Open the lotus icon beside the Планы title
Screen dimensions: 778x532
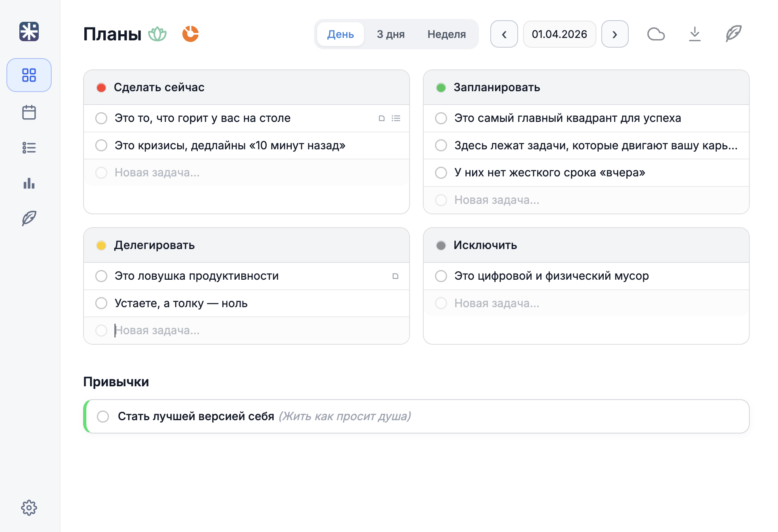pyautogui.click(x=157, y=34)
